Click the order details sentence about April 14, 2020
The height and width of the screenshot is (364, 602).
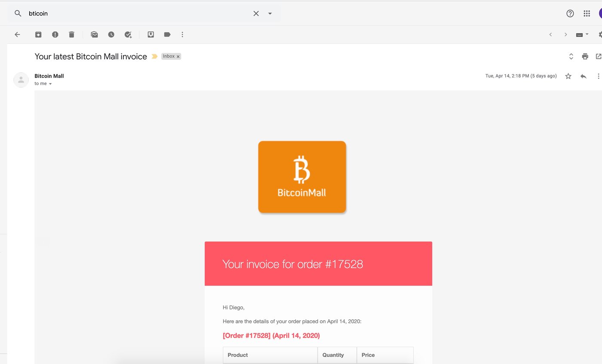292,321
